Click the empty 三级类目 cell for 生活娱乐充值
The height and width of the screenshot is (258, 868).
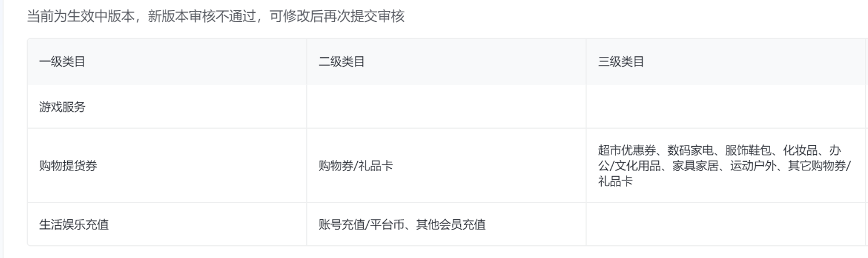pyautogui.click(x=724, y=224)
